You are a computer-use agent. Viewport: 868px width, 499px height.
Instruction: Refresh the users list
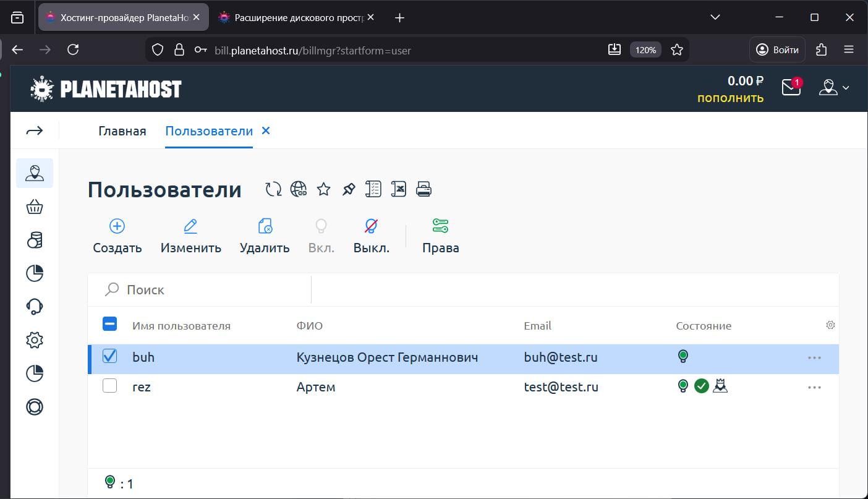click(273, 189)
